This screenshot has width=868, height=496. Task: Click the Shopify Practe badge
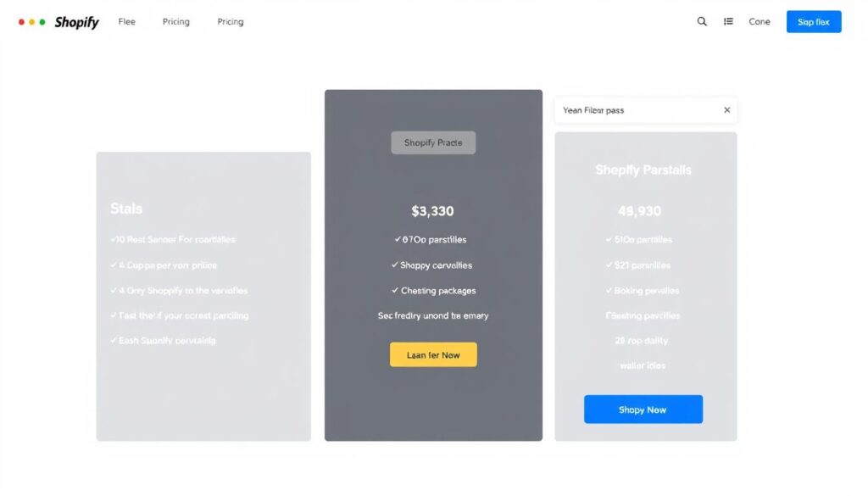[433, 142]
